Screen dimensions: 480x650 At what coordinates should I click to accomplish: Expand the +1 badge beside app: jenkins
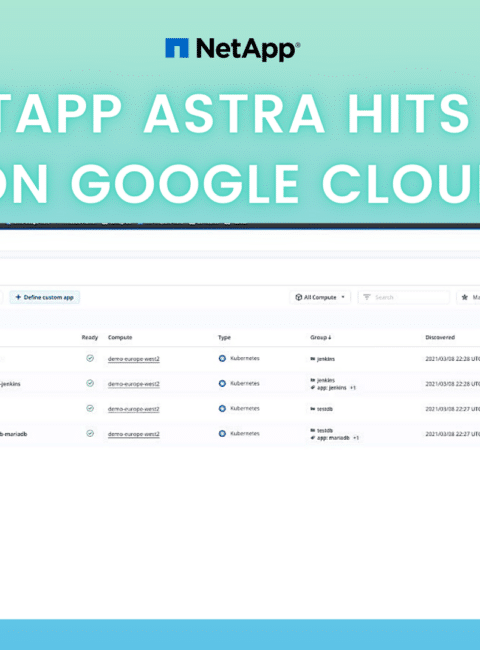(353, 388)
